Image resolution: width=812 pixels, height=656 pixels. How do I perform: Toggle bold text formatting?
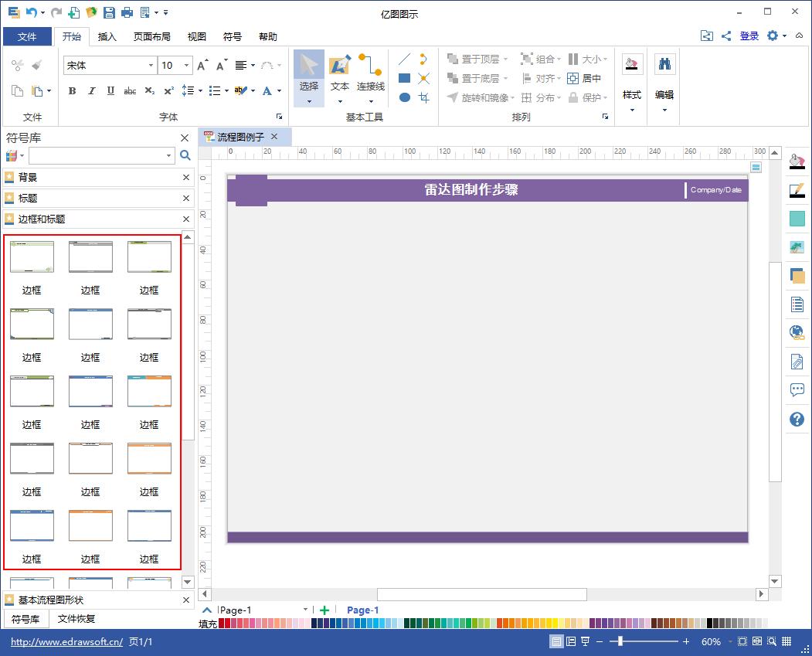tap(72, 91)
